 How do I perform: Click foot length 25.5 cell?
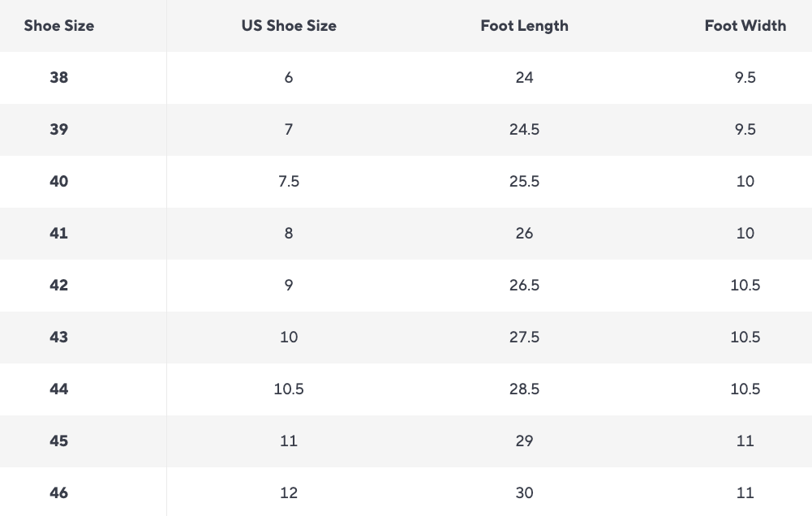click(524, 182)
